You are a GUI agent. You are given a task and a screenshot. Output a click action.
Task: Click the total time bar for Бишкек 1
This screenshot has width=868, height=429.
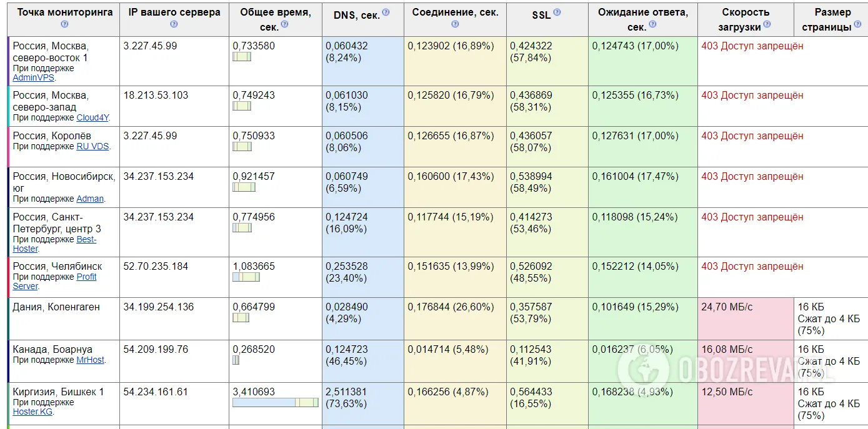[275, 403]
